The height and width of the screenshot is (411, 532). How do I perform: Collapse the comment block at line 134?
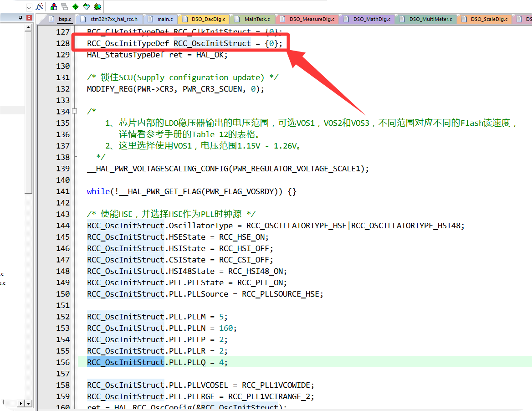coord(74,111)
